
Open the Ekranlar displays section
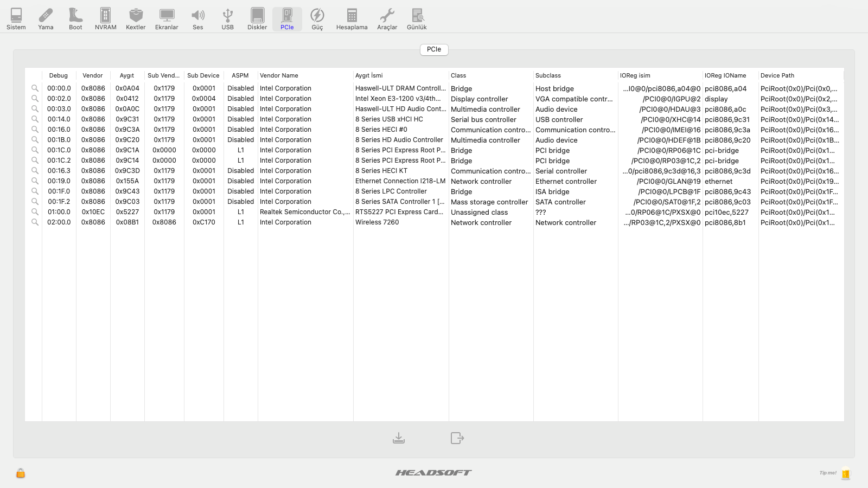(167, 19)
